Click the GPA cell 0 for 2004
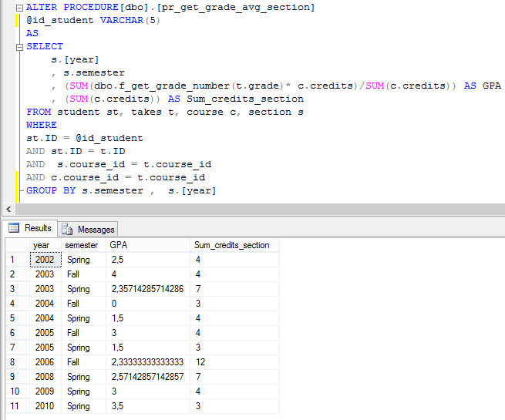The height and width of the screenshot is (420, 505). [148, 304]
